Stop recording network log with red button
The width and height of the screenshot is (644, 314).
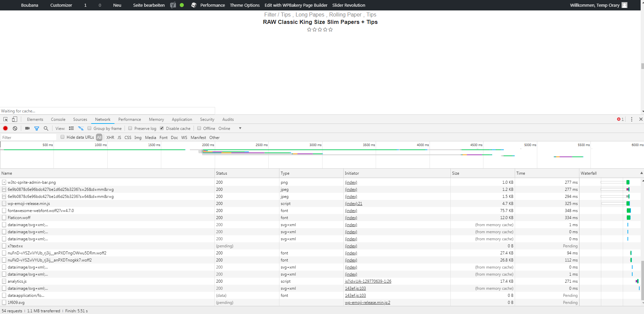[x=5, y=128]
